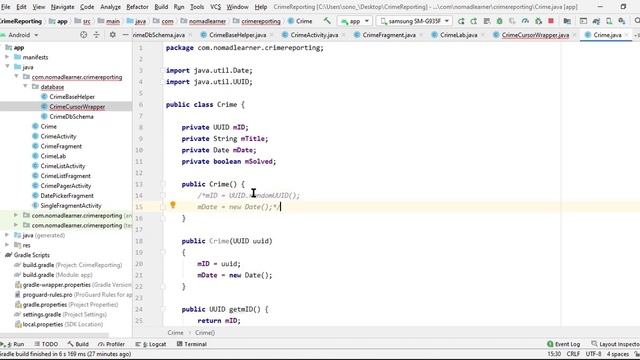
Task: Attach debugger to Android process icon
Action: tap(538, 21)
